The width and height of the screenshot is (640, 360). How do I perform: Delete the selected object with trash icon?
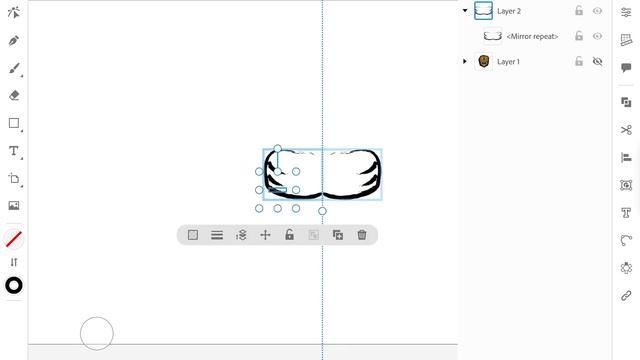362,235
